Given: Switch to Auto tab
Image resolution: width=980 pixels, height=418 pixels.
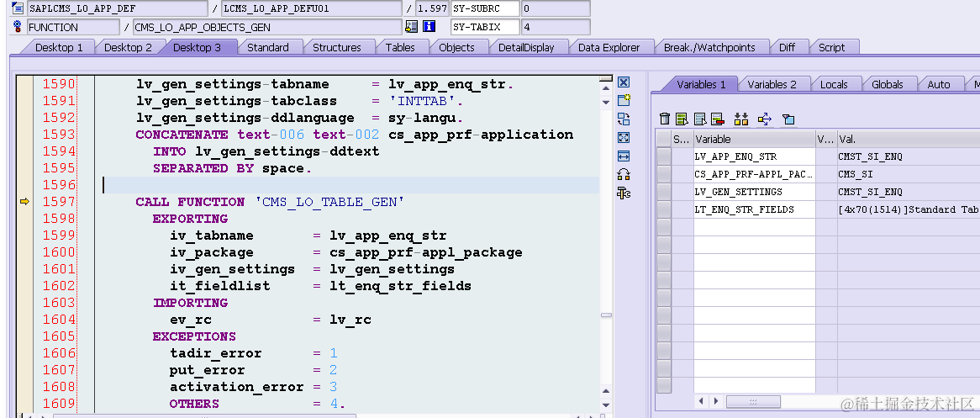Looking at the screenshot, I should (938, 84).
